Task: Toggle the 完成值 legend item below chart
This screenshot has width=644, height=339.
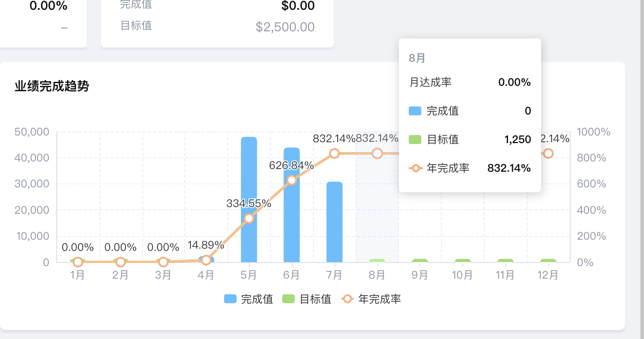Action: click(249, 299)
